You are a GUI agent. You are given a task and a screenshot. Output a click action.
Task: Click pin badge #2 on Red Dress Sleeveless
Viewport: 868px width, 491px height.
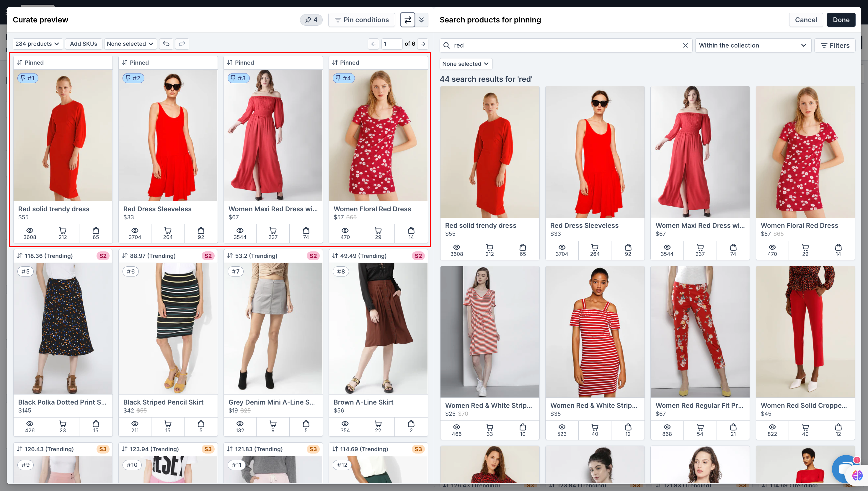pos(133,78)
